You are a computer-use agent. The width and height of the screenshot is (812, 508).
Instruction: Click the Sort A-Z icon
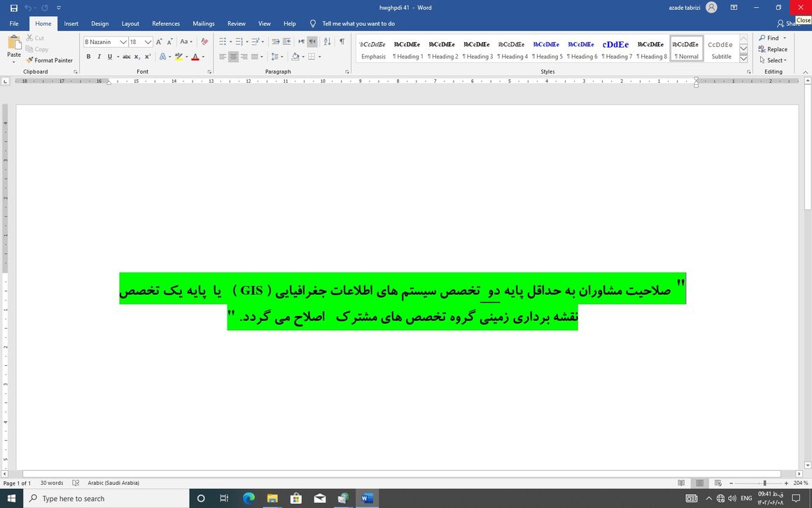328,41
